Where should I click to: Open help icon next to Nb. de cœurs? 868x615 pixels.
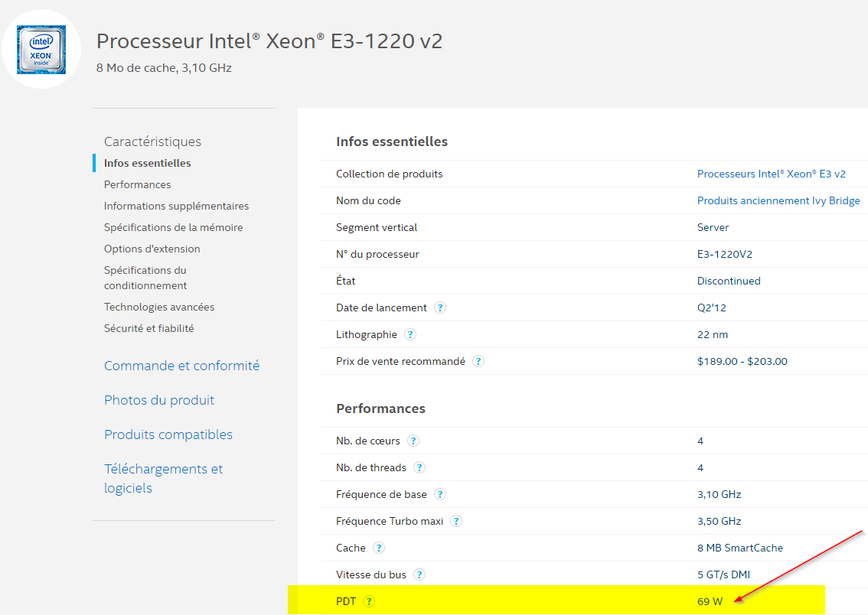click(x=413, y=441)
